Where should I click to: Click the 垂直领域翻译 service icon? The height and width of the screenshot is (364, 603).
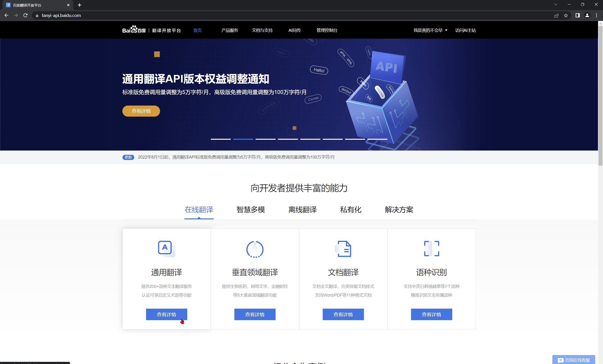pyautogui.click(x=255, y=249)
